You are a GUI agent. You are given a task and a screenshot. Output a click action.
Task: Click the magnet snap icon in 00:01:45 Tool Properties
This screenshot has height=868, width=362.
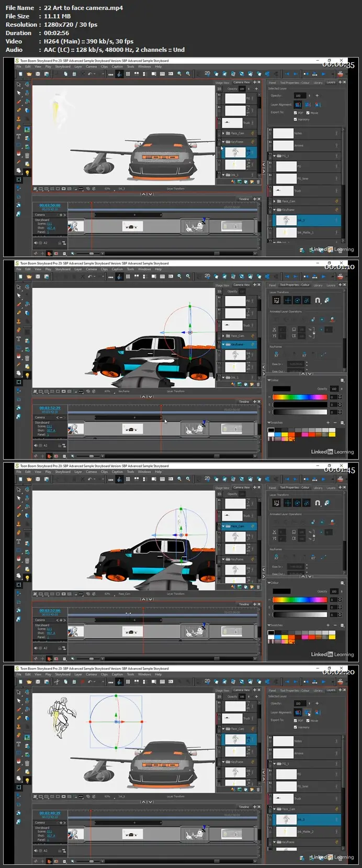317,503
